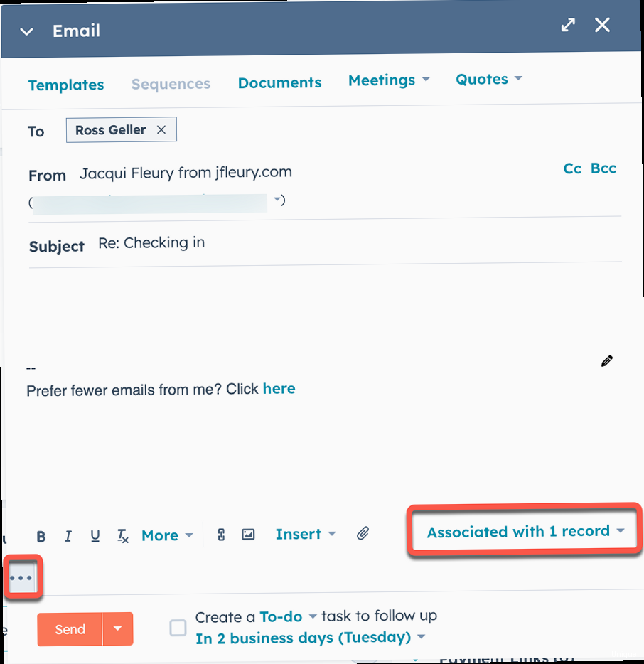Apply italic formatting to text
The image size is (644, 664).
pos(68,536)
